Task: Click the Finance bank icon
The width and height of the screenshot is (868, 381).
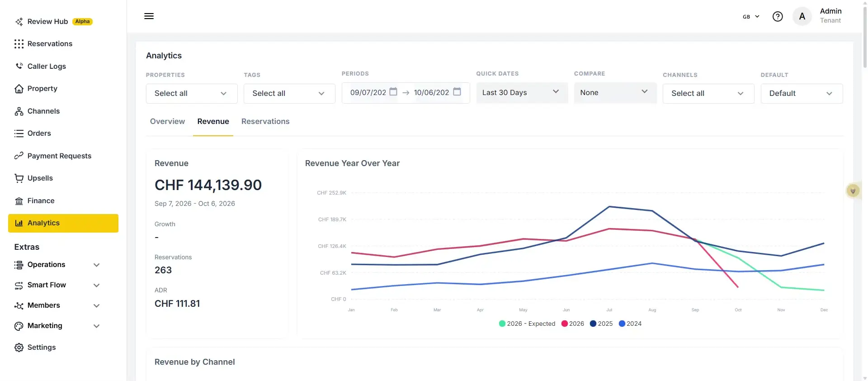Action: tap(19, 201)
